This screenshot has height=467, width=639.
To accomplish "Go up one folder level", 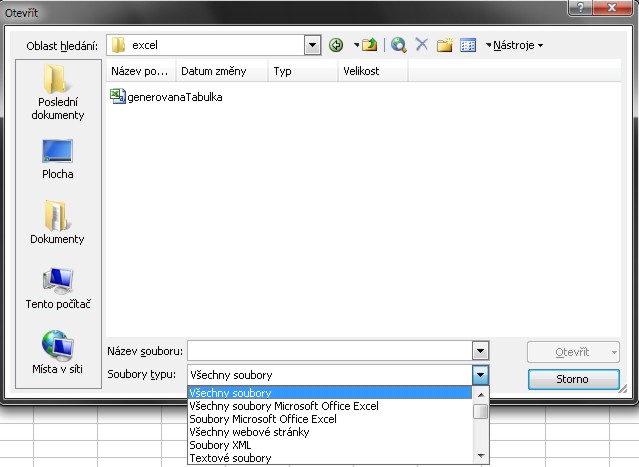I will coord(369,45).
